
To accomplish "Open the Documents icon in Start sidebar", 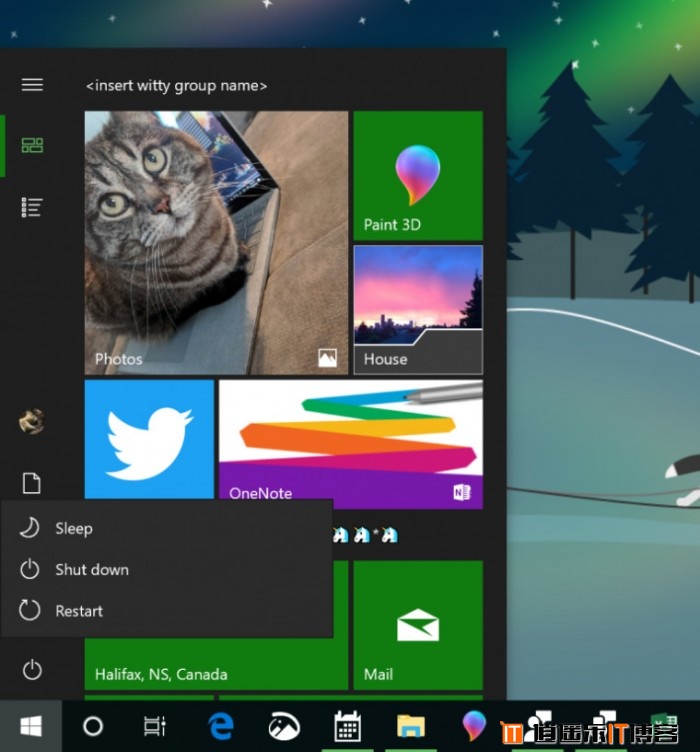I will tap(32, 483).
